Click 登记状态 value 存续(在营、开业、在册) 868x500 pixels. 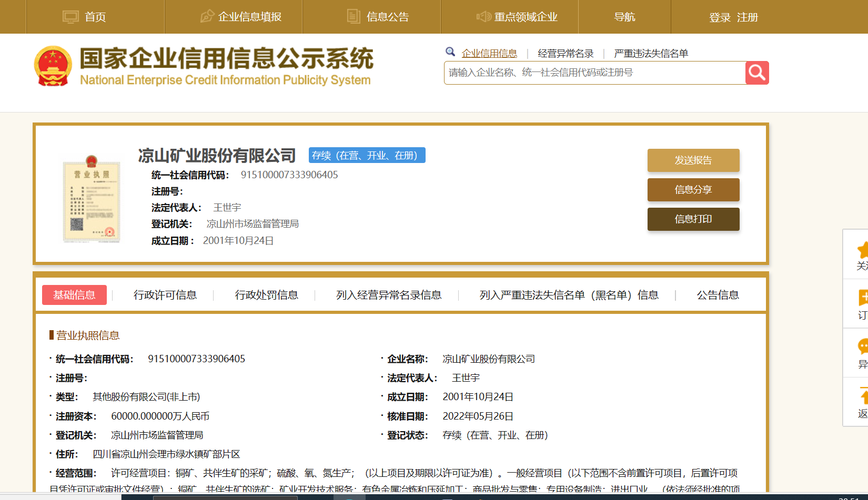click(x=495, y=435)
